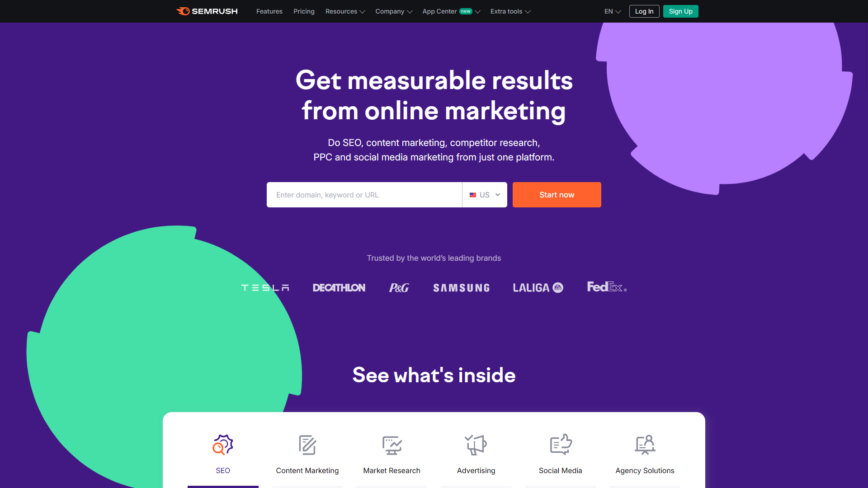
Task: Click the Pricing menu item
Action: [303, 11]
